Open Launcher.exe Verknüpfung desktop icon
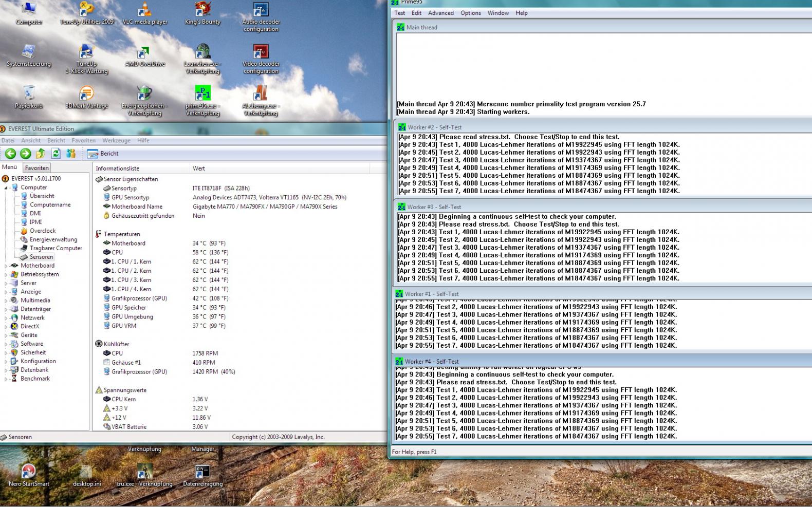 point(202,59)
